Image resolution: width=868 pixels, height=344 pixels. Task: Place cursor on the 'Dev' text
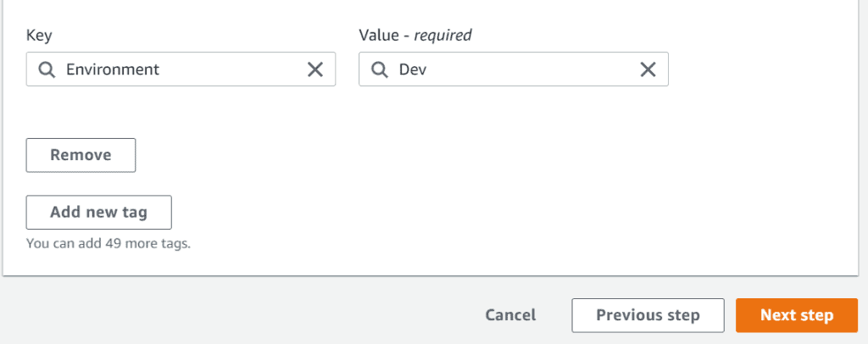(413, 69)
